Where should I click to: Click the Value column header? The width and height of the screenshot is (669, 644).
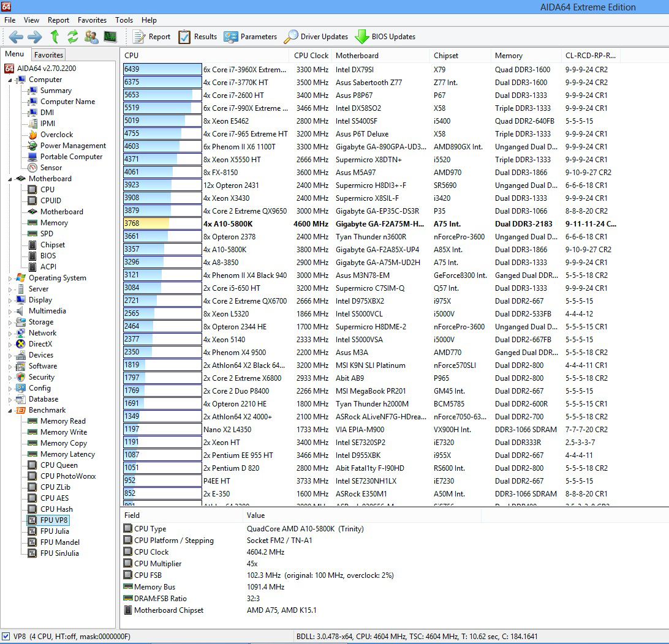tap(362, 515)
